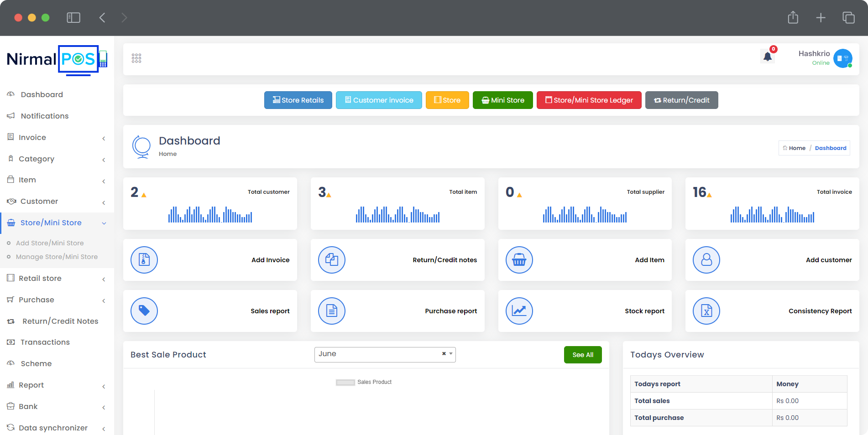The width and height of the screenshot is (868, 435).
Task: Open the June month dropdown
Action: coord(385,354)
